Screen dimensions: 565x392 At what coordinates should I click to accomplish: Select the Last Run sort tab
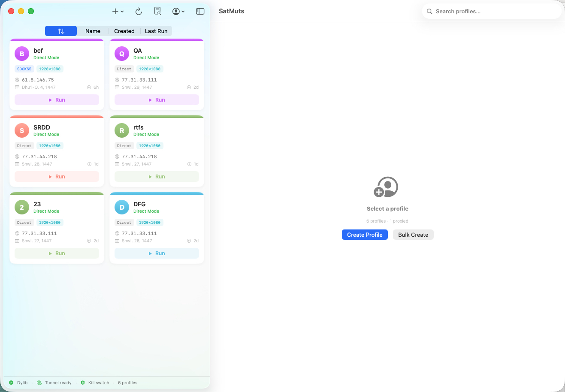pyautogui.click(x=156, y=31)
